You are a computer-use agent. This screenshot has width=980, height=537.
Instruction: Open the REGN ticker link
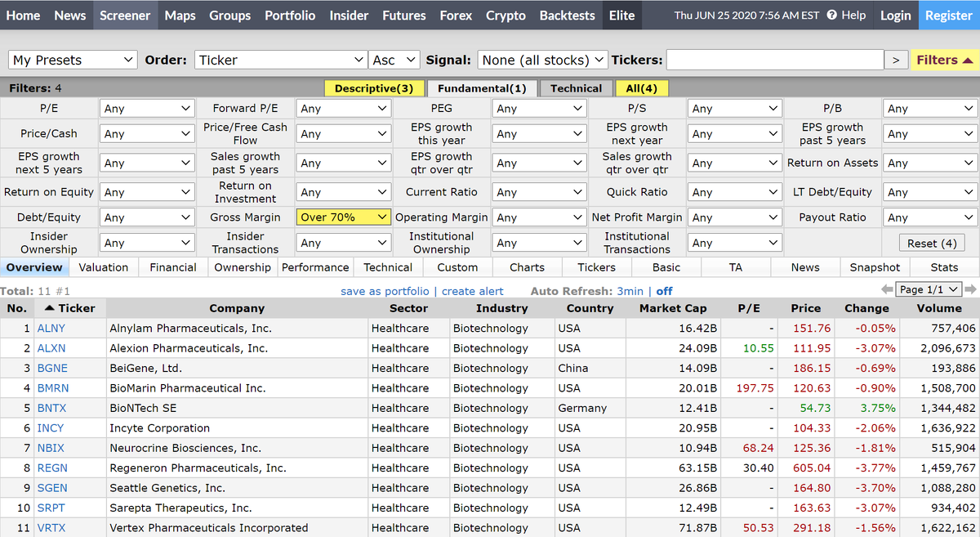coord(52,468)
